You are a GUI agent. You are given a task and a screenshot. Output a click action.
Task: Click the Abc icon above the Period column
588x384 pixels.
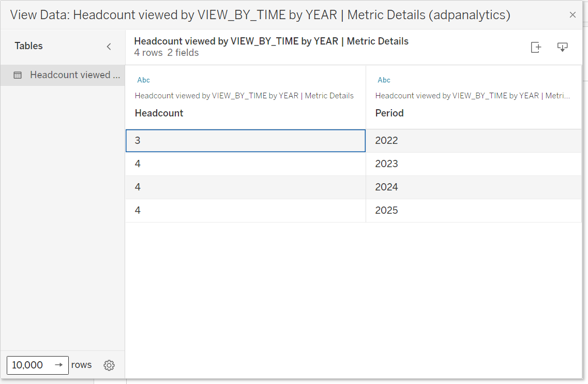pos(384,80)
